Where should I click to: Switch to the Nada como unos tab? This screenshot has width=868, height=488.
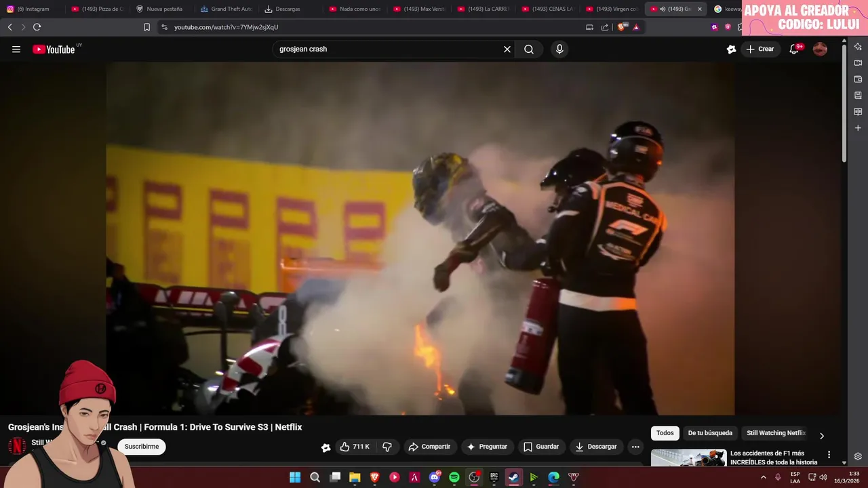coord(355,9)
